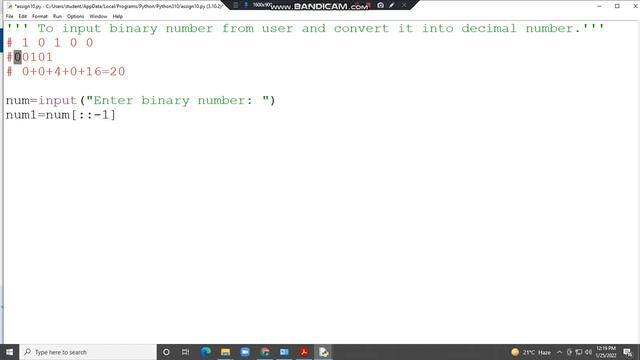This screenshot has width=640, height=360.
Task: Open the Format menu
Action: (40, 16)
